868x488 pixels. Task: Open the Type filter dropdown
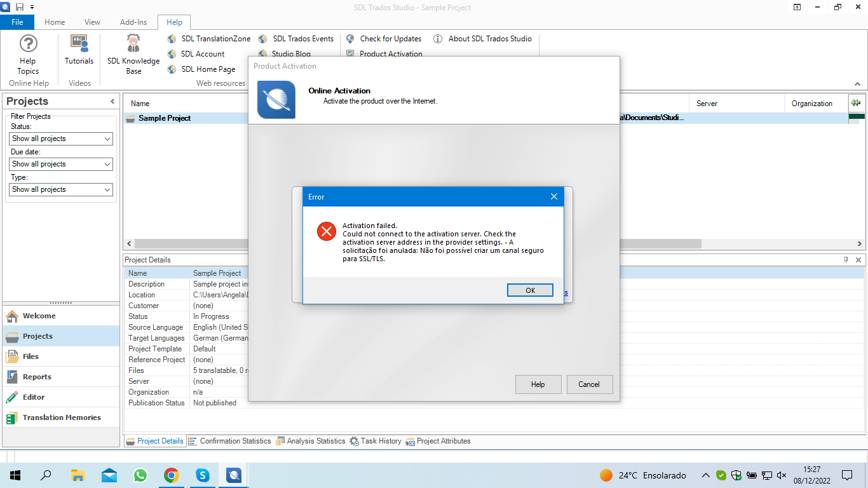click(x=60, y=189)
